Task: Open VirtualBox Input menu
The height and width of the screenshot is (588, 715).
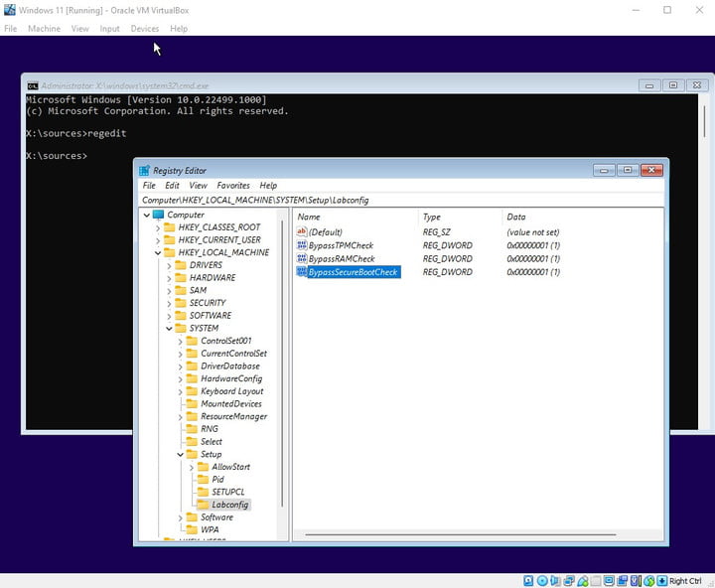Action: pyautogui.click(x=109, y=28)
